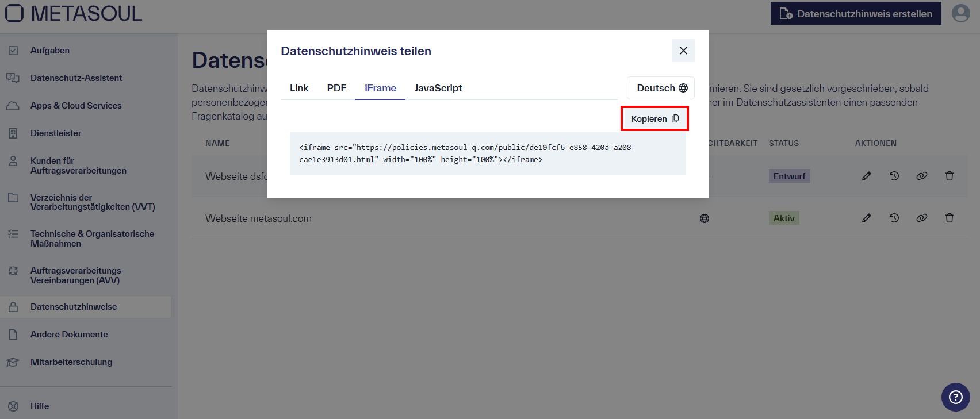Viewport: 980px width, 419px height.
Task: Click the Andere Dokumente file icon
Action: coord(13,335)
